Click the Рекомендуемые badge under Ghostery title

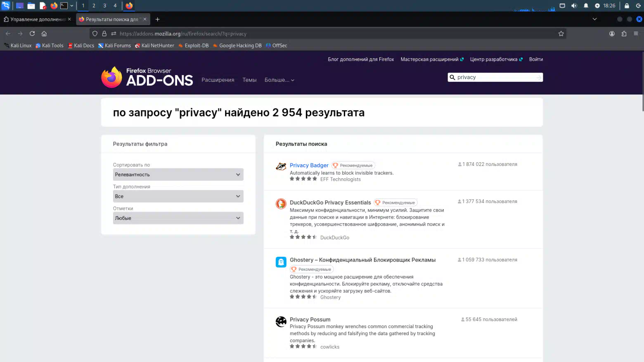pos(312,269)
